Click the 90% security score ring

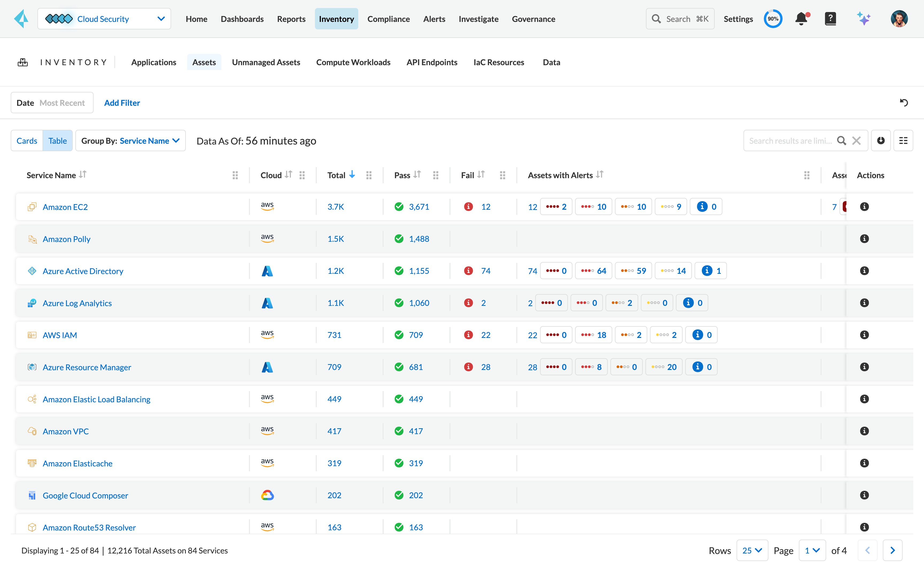(773, 18)
